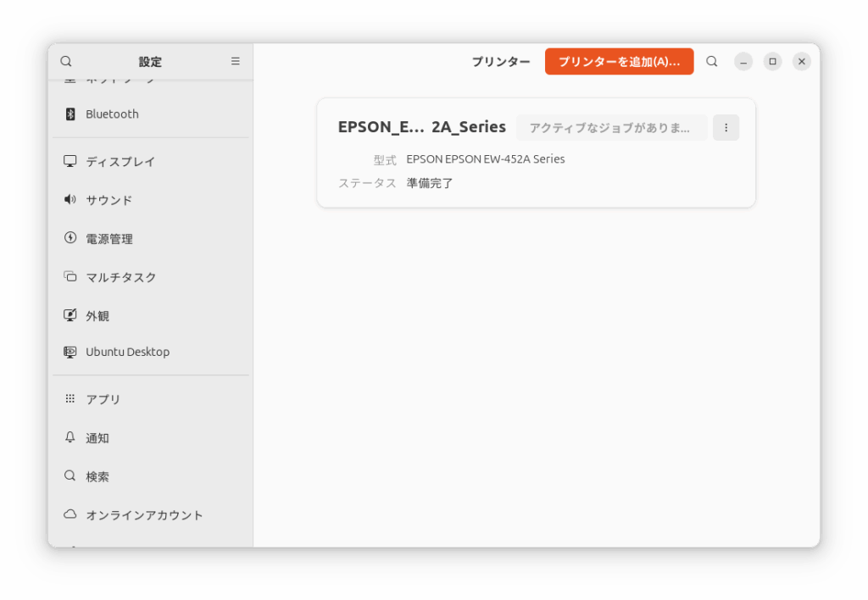Click the power management icon
This screenshot has width=868, height=600.
click(70, 238)
